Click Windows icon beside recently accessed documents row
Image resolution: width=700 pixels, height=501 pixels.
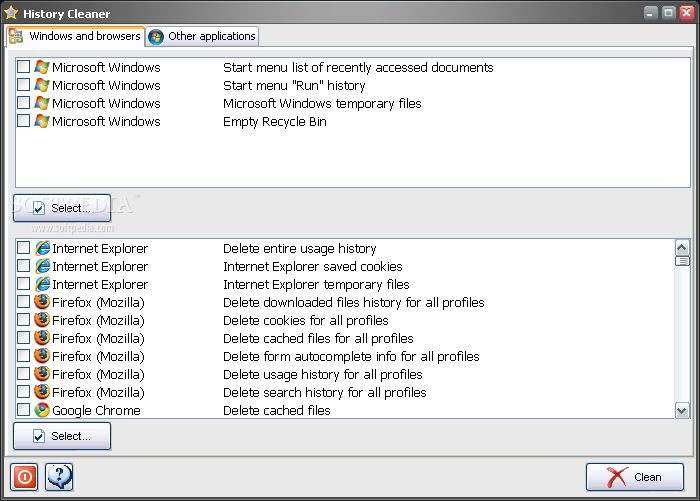click(42, 67)
